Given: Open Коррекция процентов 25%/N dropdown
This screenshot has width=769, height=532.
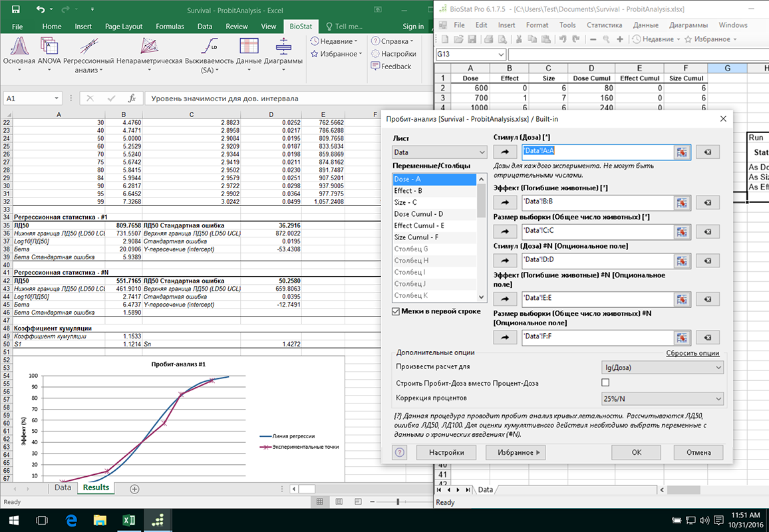Looking at the screenshot, I should (663, 398).
